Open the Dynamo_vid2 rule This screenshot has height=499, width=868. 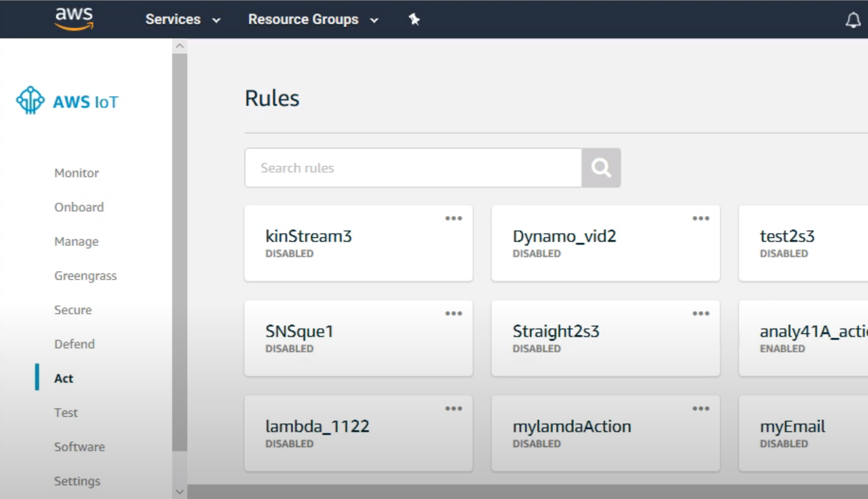point(606,243)
